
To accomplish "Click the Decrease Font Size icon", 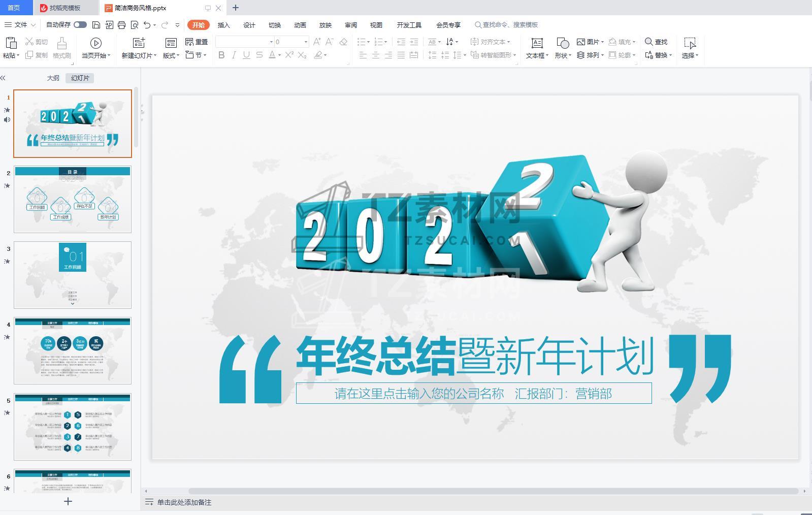I will [x=330, y=42].
